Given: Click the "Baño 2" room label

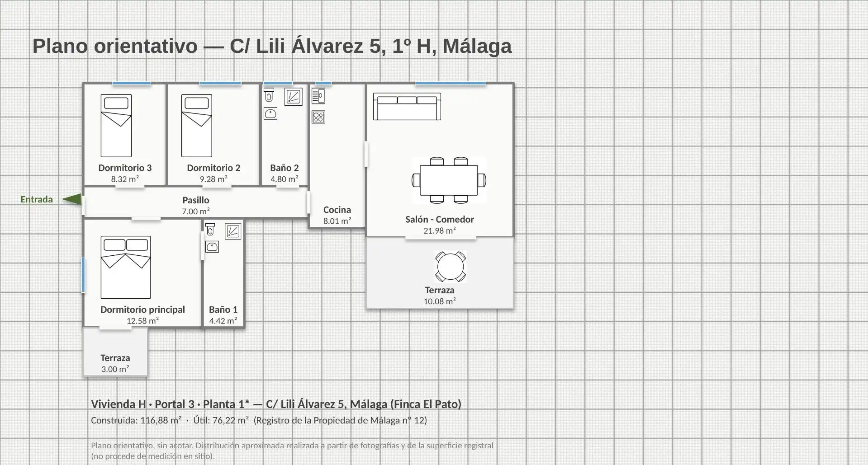Looking at the screenshot, I should (x=285, y=168).
